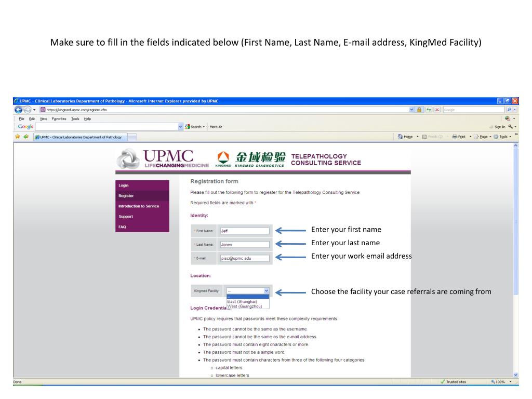The image size is (532, 399).
Task: Add this page to Favorites
Action: point(25,136)
